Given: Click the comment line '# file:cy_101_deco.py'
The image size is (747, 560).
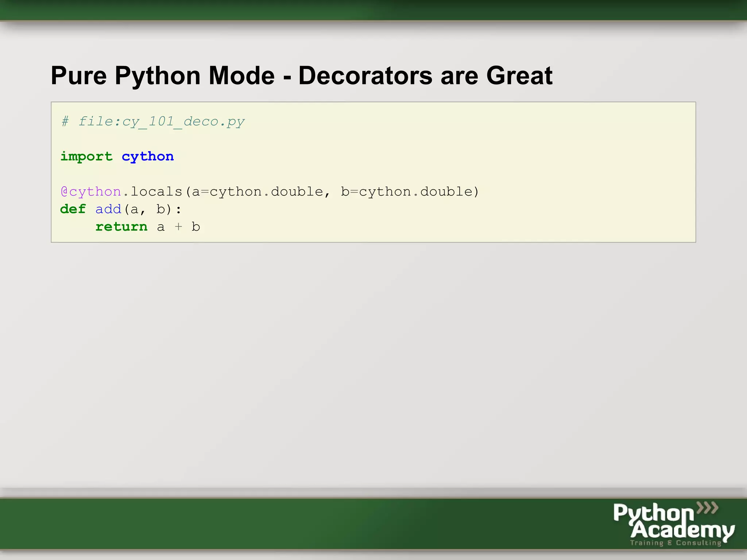Looking at the screenshot, I should (153, 122).
